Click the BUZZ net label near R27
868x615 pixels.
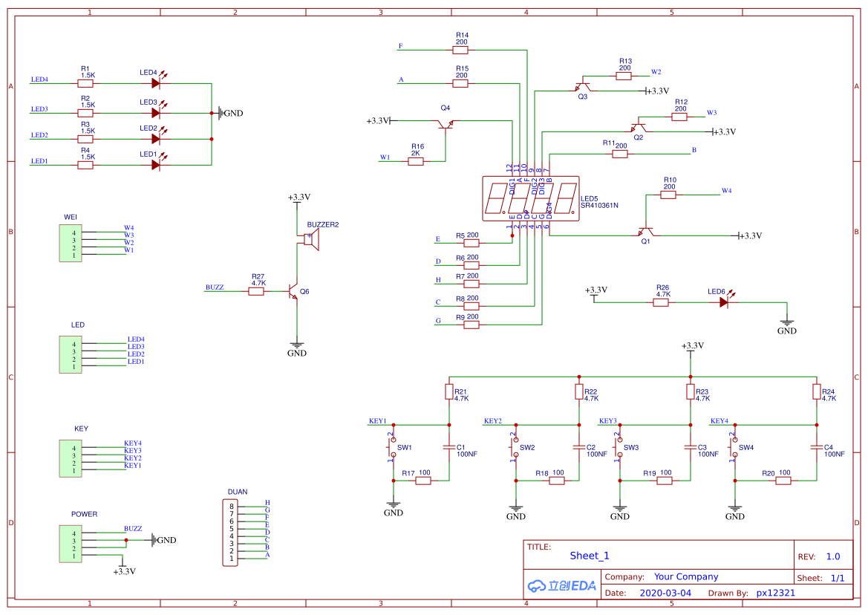click(215, 287)
